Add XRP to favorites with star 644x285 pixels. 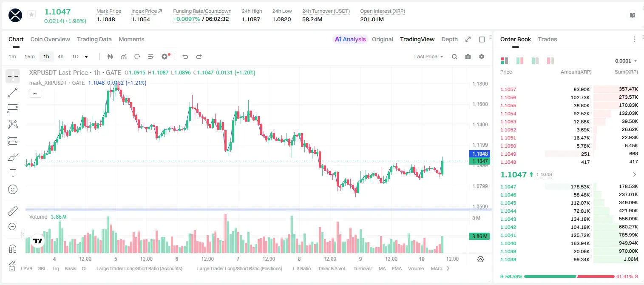point(31,15)
